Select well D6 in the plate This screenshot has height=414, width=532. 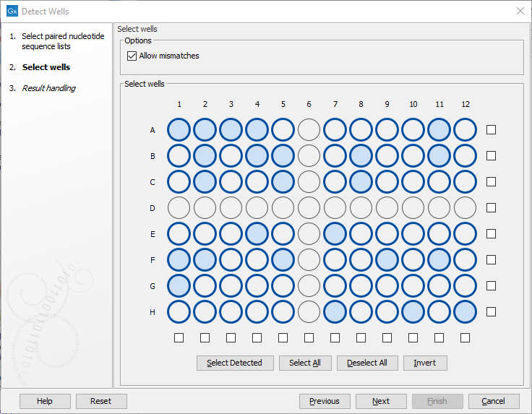309,208
